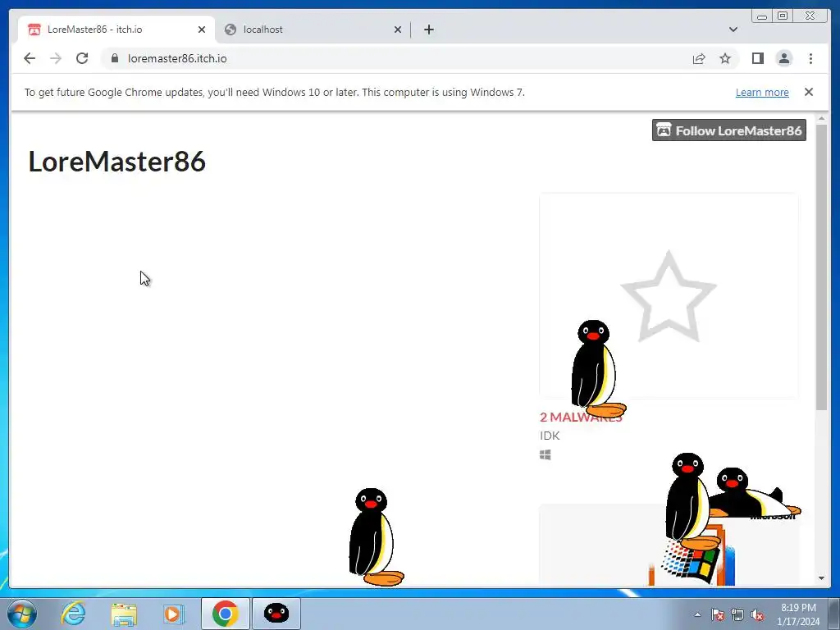Open the Microsoft Windows logo game thumbnail

click(669, 545)
